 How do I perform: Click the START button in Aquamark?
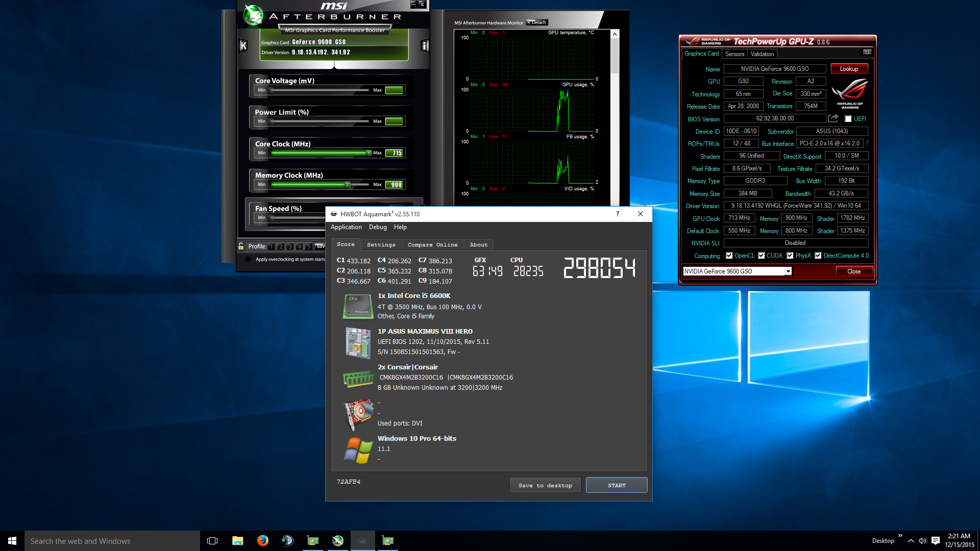pyautogui.click(x=617, y=485)
